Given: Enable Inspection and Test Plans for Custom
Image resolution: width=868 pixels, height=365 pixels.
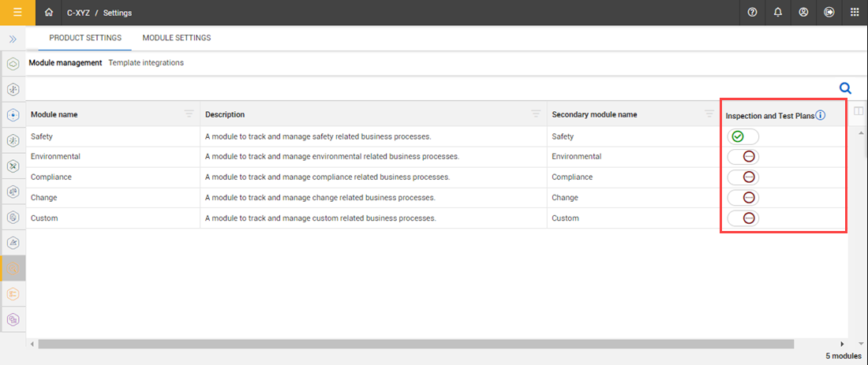Looking at the screenshot, I should coord(743,218).
